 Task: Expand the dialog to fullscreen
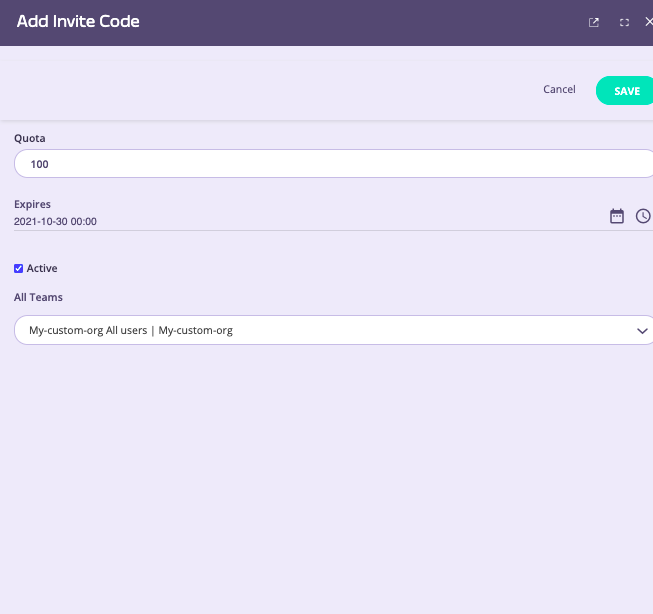[624, 22]
